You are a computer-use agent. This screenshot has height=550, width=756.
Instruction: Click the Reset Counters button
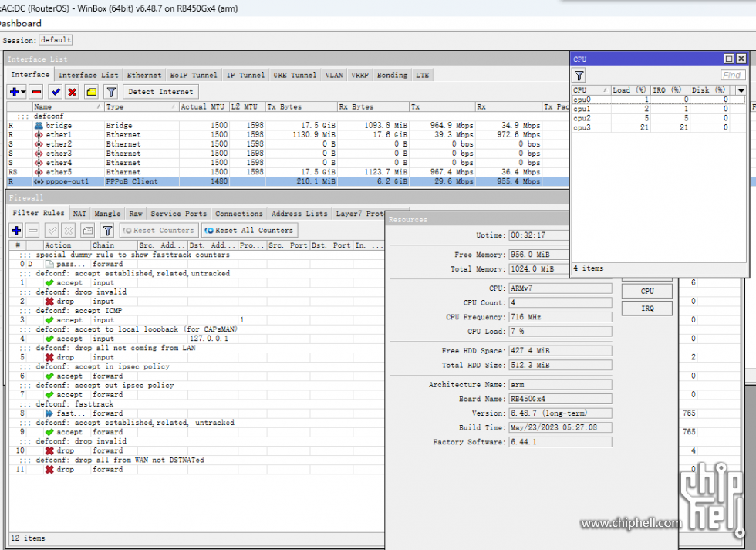click(x=159, y=231)
